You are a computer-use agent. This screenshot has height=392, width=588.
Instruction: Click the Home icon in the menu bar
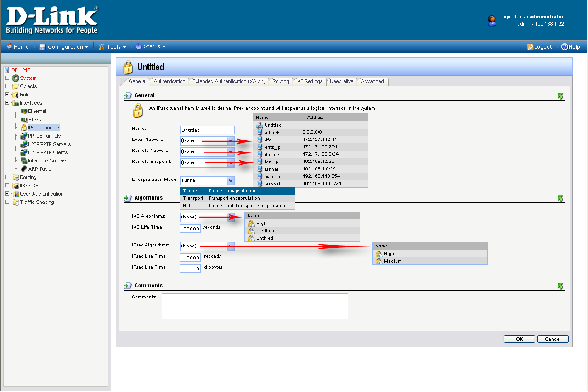tap(10, 47)
